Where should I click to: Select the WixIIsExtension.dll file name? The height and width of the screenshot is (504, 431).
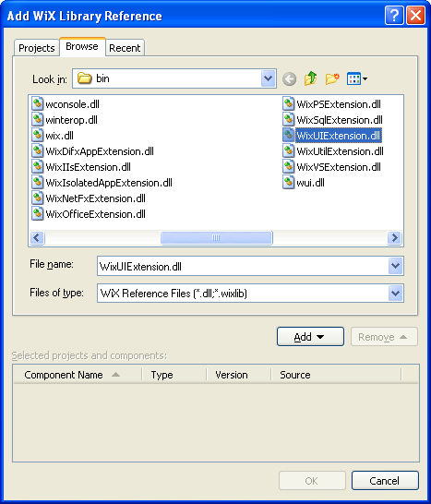[x=88, y=167]
